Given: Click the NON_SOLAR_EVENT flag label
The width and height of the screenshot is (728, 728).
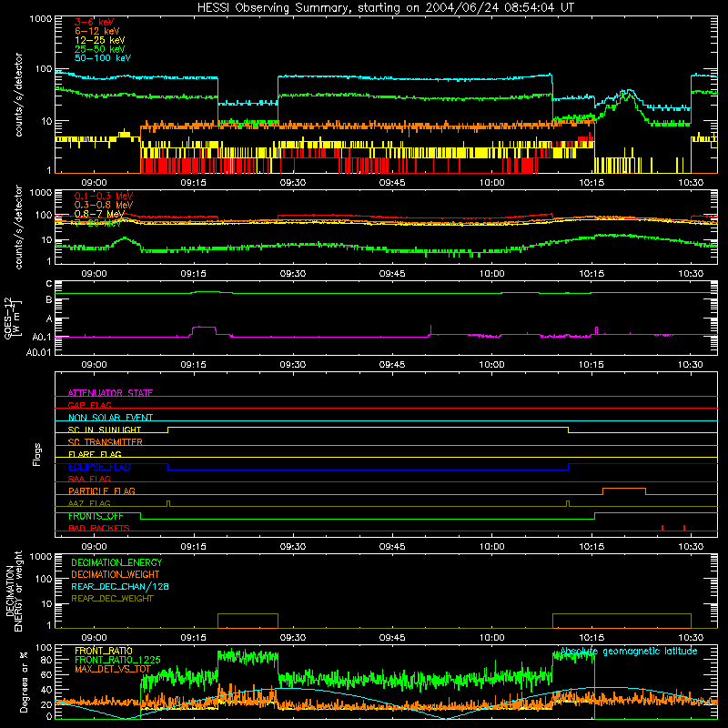Looking at the screenshot, I should [110, 418].
